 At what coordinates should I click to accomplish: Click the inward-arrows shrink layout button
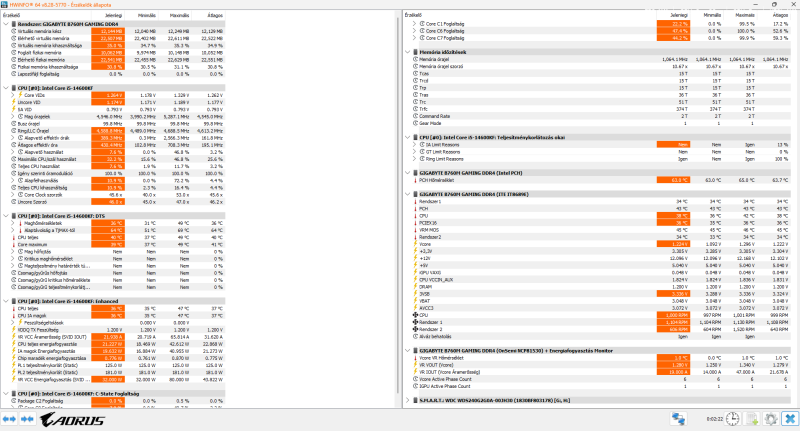27,419
